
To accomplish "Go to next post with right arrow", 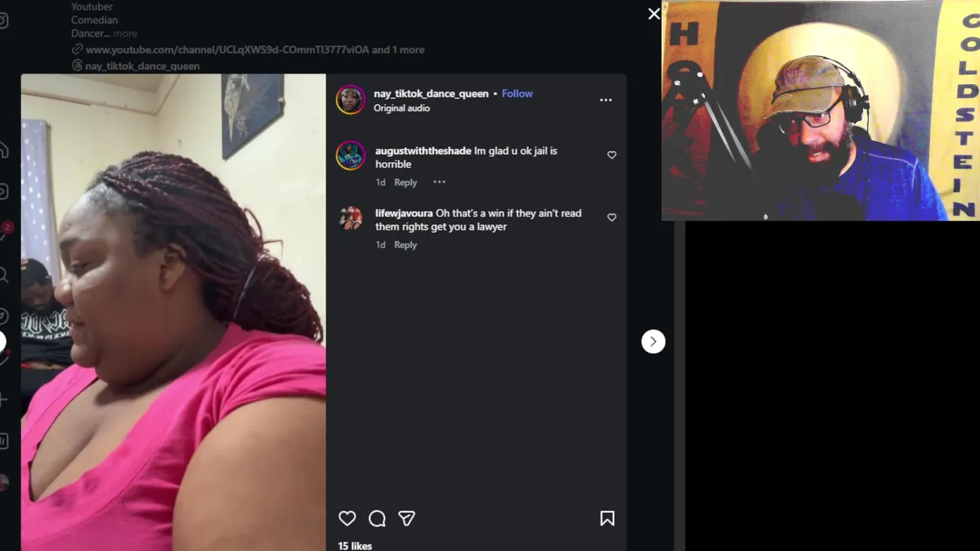I will click(x=653, y=341).
